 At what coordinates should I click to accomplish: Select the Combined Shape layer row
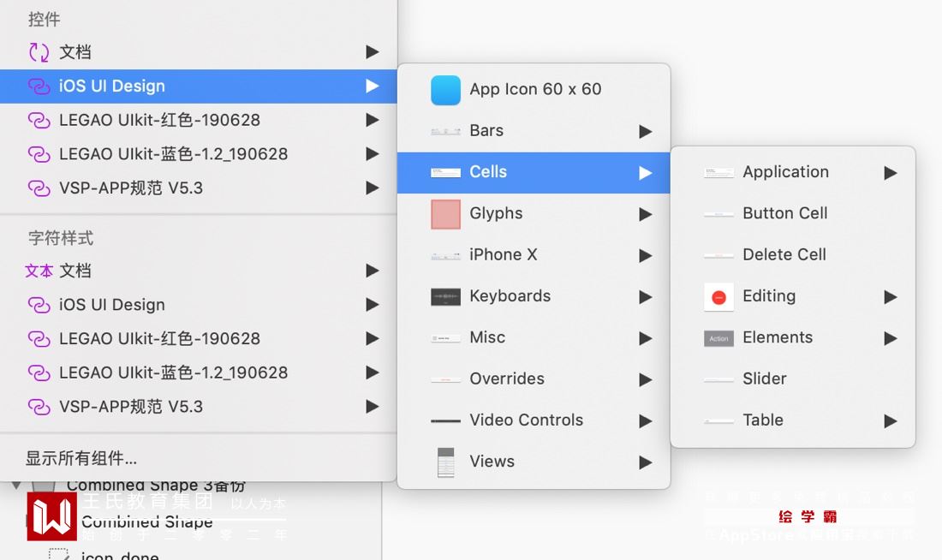[190, 521]
